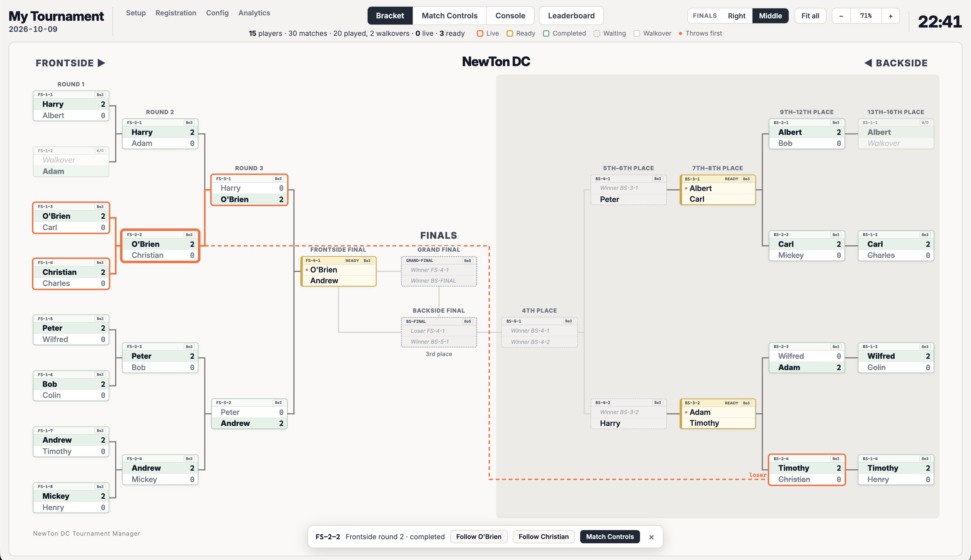Click the BACKSIDE arrow heading
This screenshot has width=971, height=560.
pos(896,63)
